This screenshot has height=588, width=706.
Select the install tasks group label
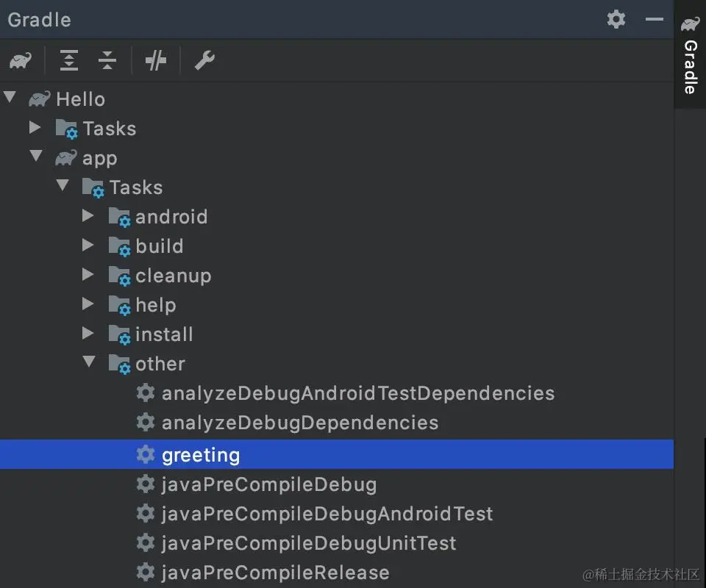[x=164, y=334]
